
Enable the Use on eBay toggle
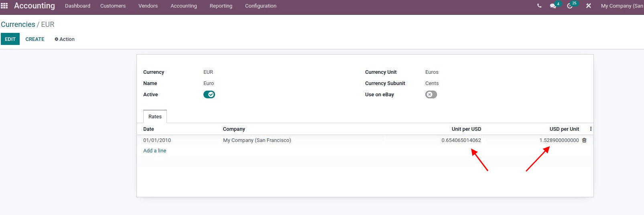point(431,95)
